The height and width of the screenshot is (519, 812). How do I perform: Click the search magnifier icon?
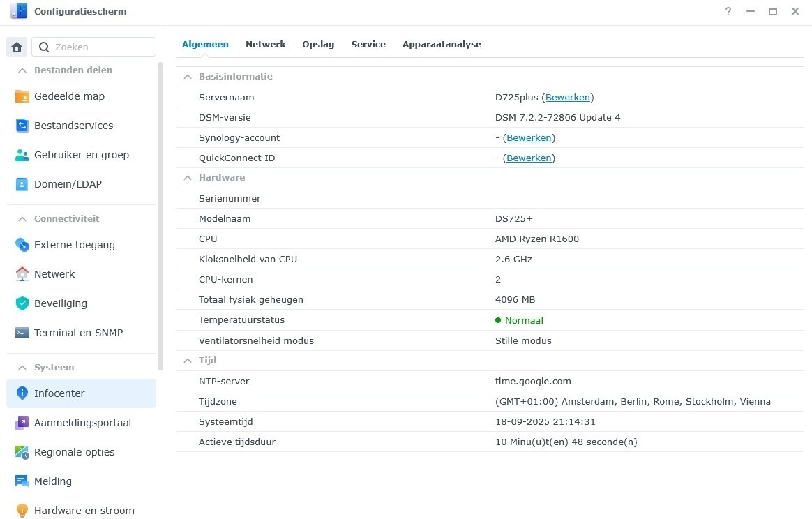[x=44, y=47]
